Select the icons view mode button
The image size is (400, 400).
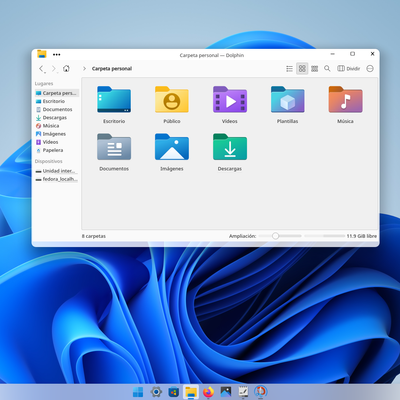[302, 69]
